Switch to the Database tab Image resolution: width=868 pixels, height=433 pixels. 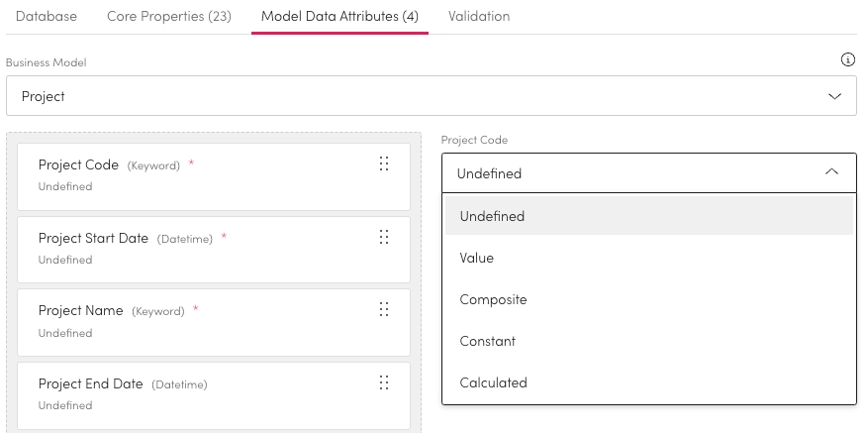(x=47, y=17)
